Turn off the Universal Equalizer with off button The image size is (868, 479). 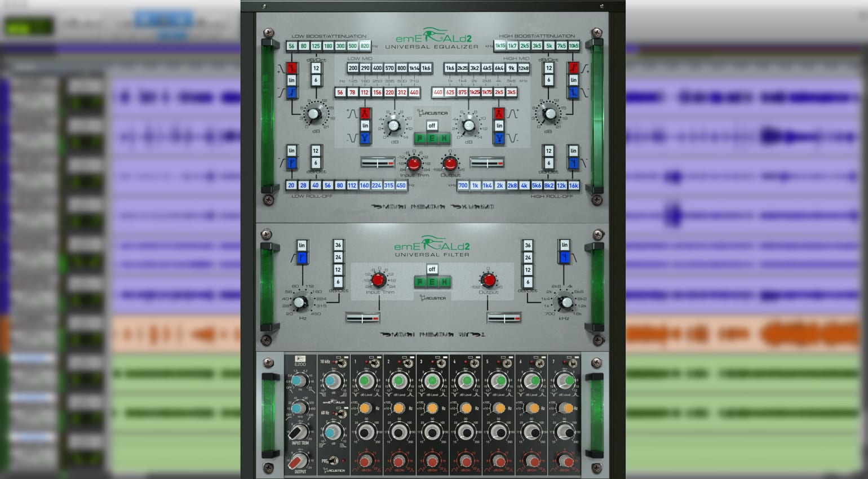(x=432, y=126)
